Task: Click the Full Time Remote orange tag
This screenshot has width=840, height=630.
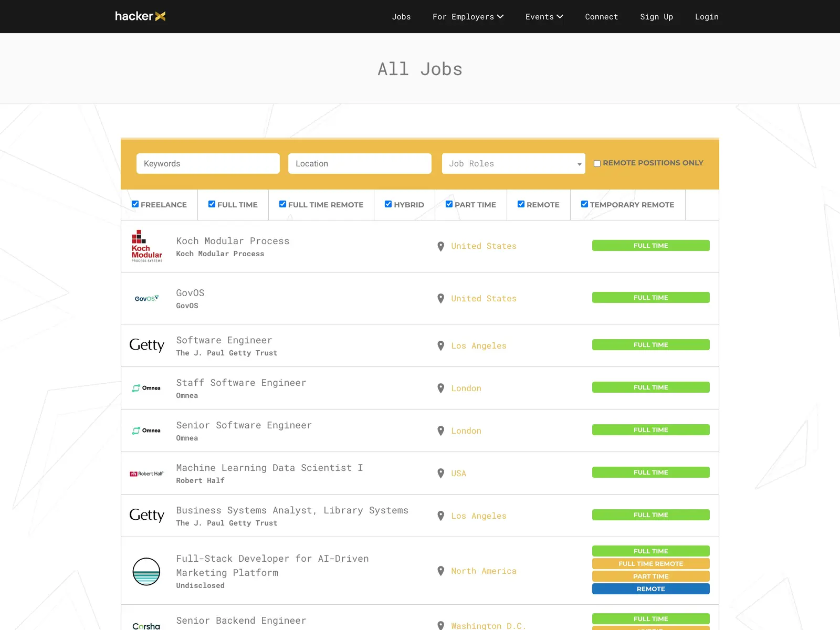Action: [x=651, y=564]
